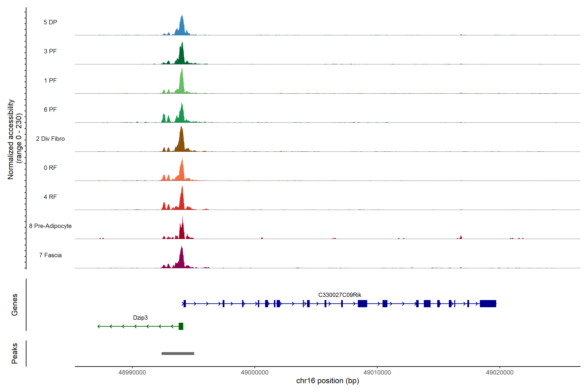
Task: Select the 1 PF track label
Action: [50, 81]
